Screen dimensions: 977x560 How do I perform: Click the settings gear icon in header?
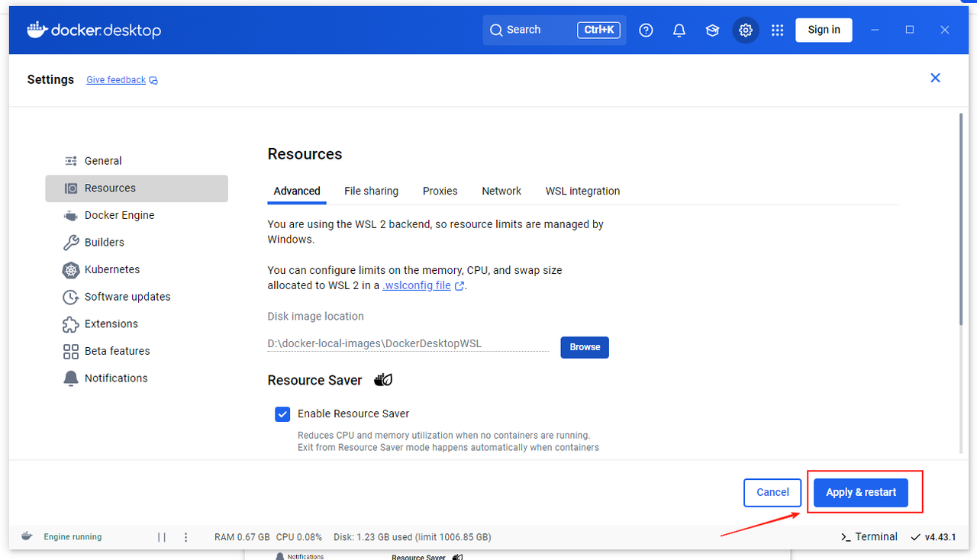point(746,30)
